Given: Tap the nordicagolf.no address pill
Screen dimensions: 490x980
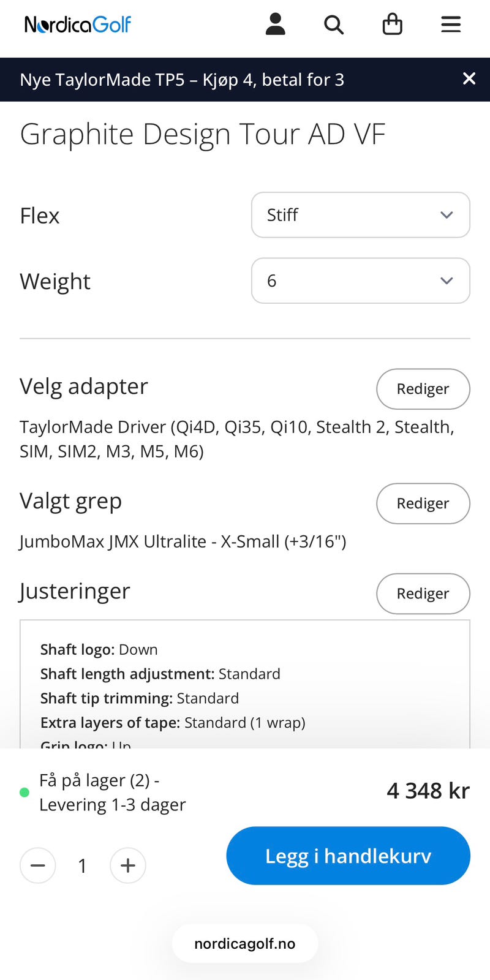Looking at the screenshot, I should pyautogui.click(x=245, y=944).
